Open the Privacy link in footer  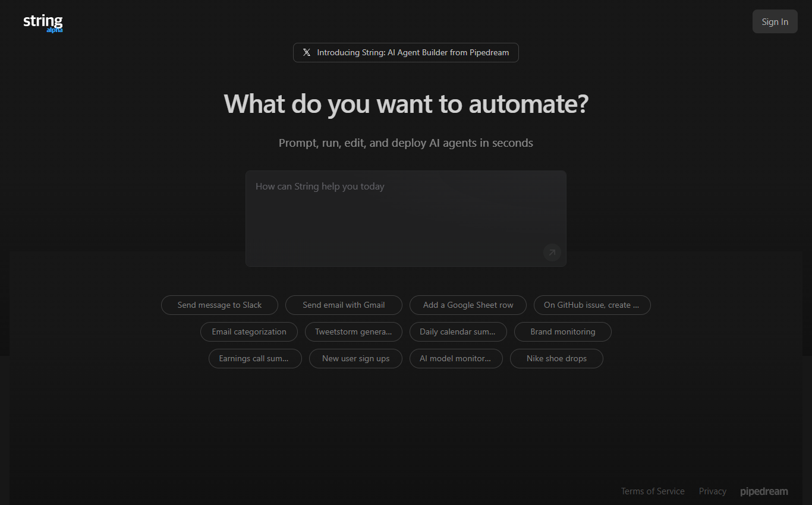(x=713, y=491)
